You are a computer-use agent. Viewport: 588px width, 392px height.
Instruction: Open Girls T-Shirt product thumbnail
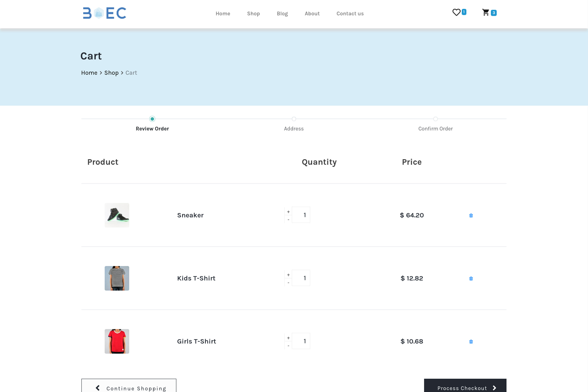117,341
